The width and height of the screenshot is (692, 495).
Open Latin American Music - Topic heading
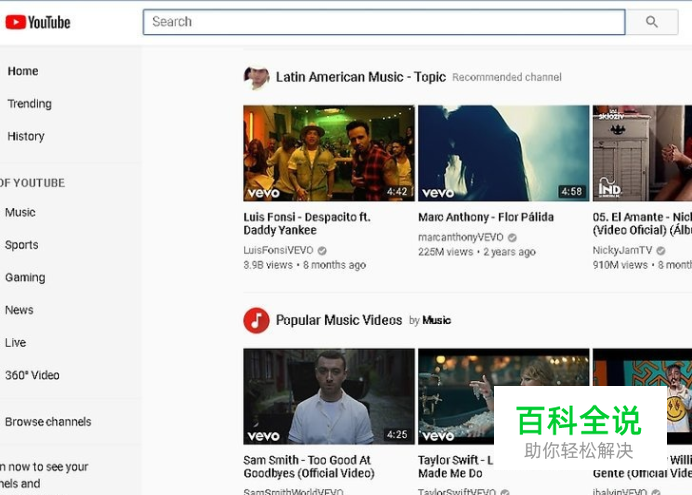(361, 77)
